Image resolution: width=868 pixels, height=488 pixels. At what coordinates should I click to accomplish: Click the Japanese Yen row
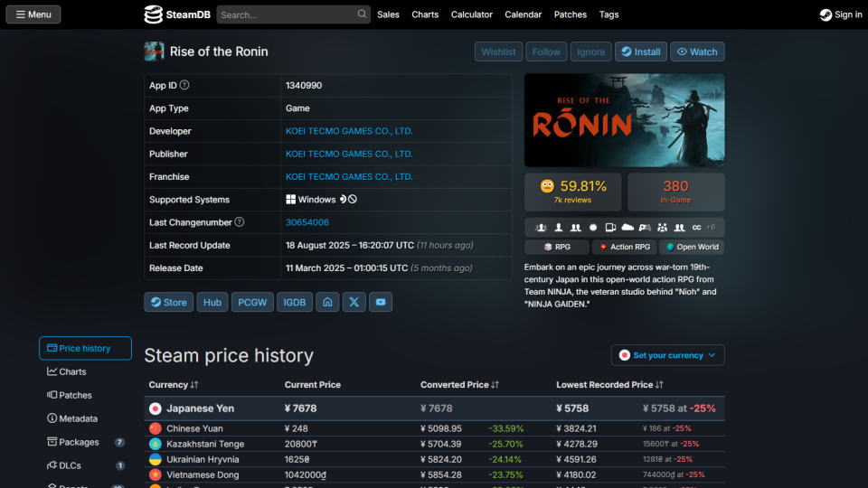pos(435,408)
